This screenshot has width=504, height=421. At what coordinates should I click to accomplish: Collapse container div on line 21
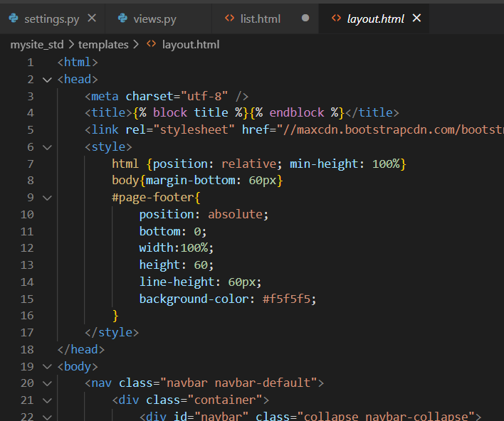click(x=47, y=400)
